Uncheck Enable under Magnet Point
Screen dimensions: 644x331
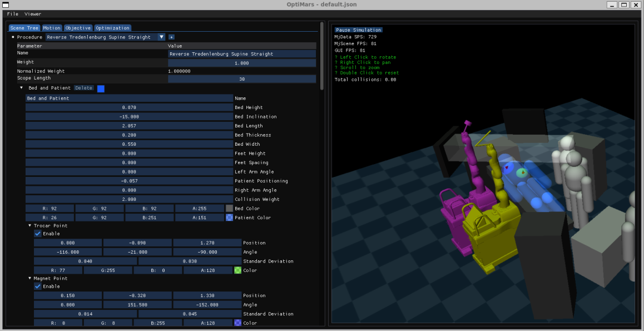[38, 286]
